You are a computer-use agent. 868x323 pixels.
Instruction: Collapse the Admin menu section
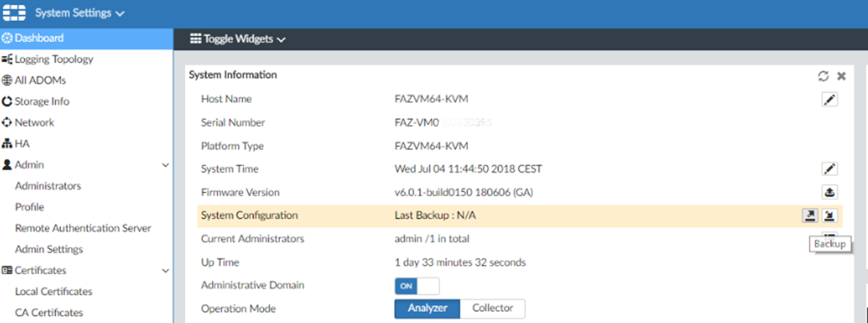[x=165, y=165]
